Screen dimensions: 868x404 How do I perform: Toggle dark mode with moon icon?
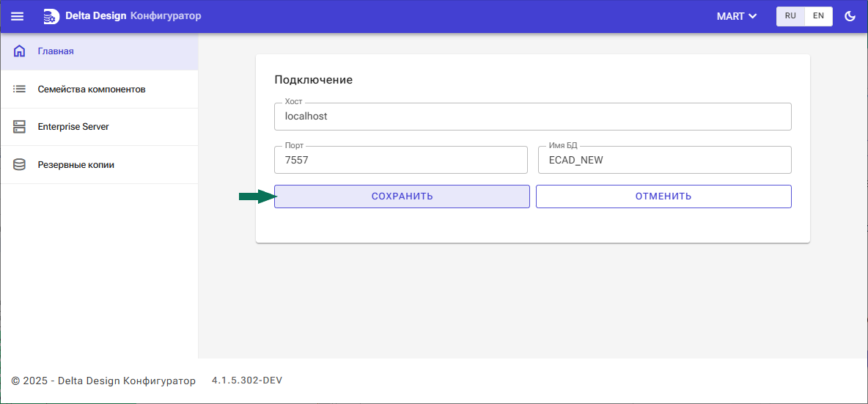[x=850, y=16]
